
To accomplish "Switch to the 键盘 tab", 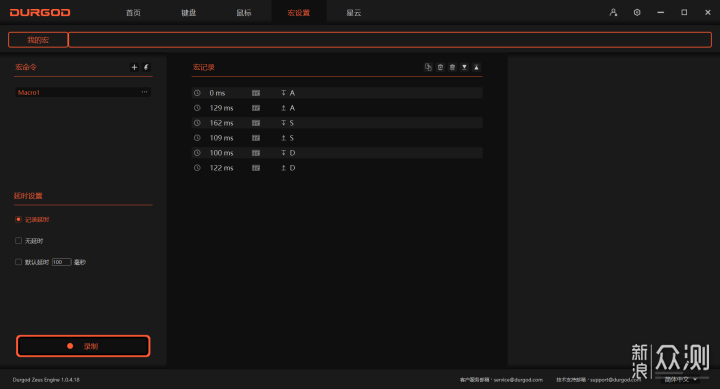I will pyautogui.click(x=188, y=12).
